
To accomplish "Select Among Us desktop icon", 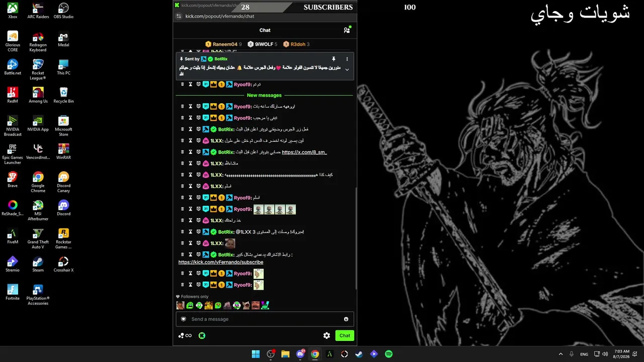I will coord(38,95).
